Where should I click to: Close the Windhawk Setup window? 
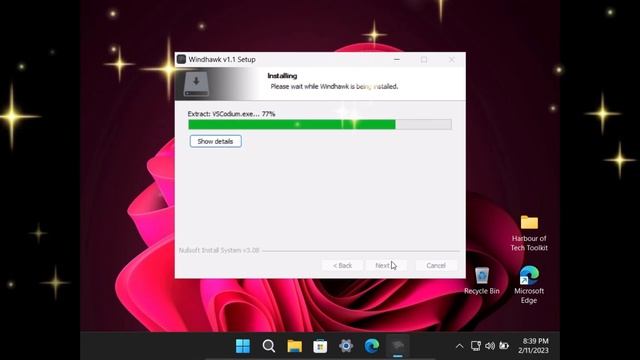pos(451,60)
